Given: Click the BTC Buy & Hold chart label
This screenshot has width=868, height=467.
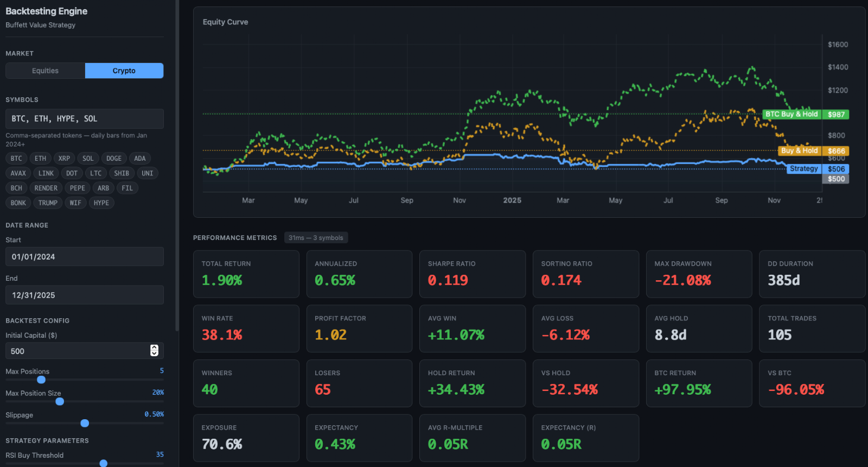Looking at the screenshot, I should [x=792, y=114].
